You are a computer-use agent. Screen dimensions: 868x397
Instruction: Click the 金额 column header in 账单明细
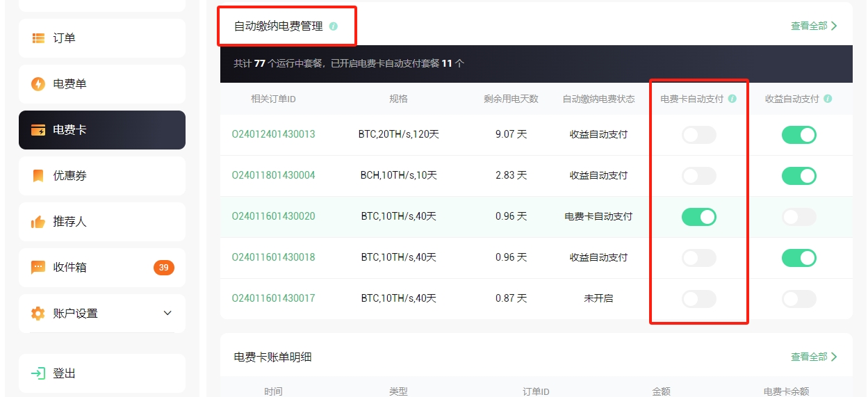(x=661, y=391)
